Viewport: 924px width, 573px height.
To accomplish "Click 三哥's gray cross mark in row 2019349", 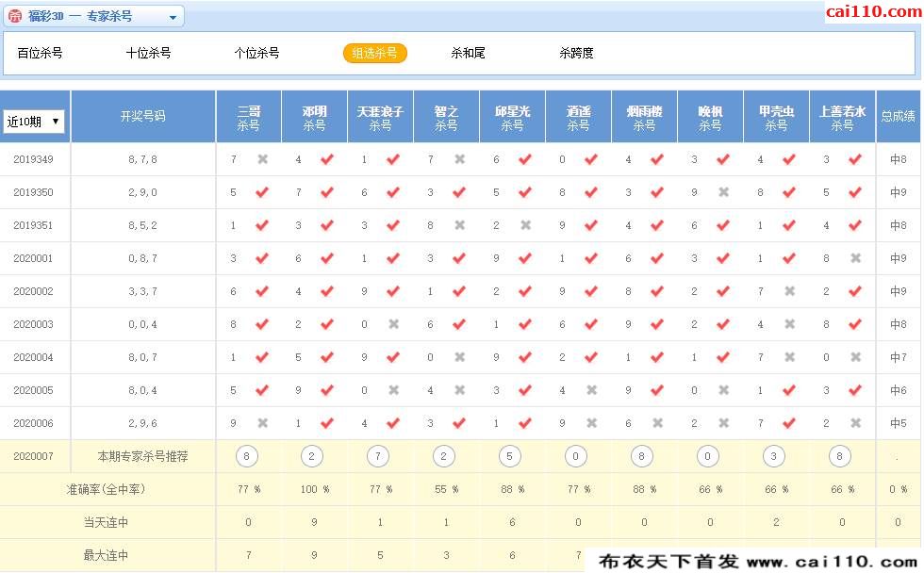I will [263, 159].
